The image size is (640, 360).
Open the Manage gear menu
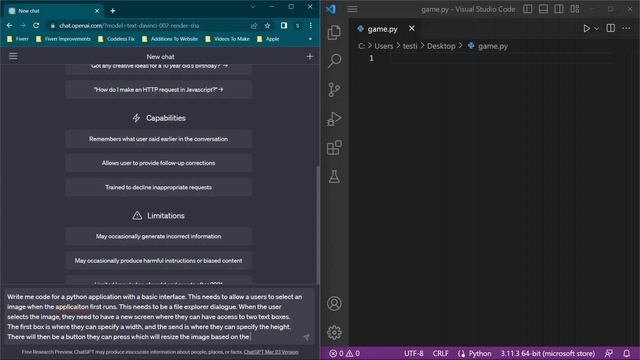point(334,333)
